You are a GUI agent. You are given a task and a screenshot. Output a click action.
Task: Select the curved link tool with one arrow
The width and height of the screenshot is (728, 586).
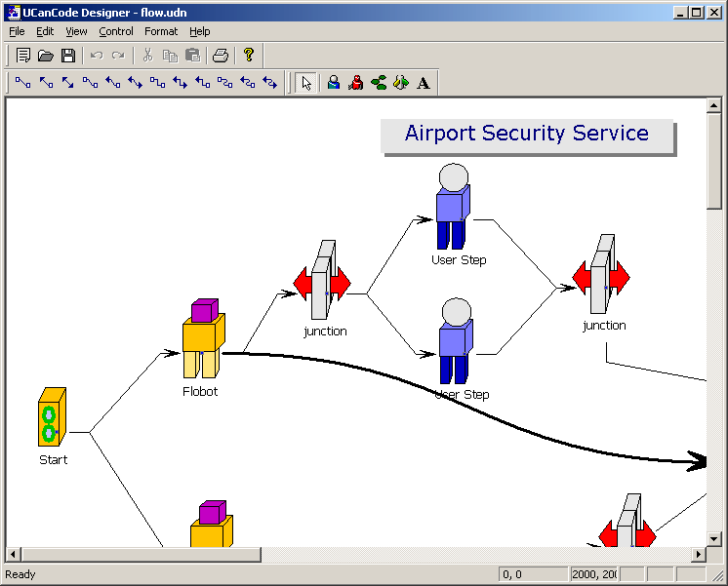click(x=113, y=83)
